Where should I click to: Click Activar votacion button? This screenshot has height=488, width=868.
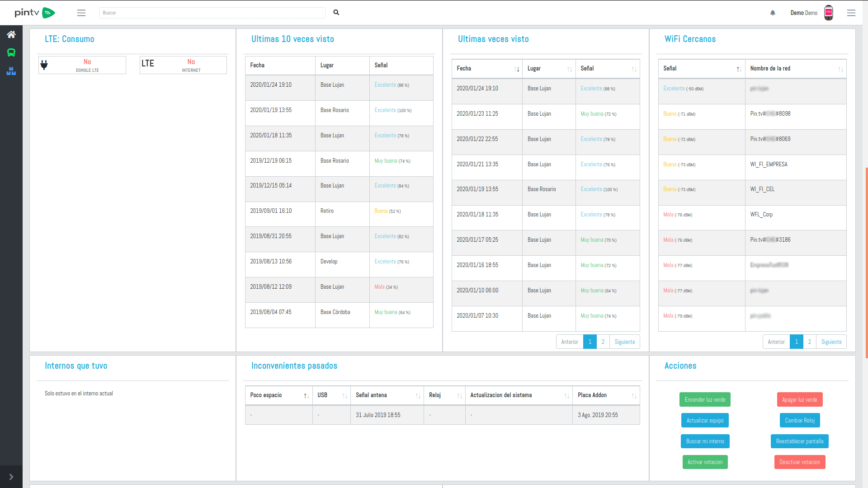[705, 462]
